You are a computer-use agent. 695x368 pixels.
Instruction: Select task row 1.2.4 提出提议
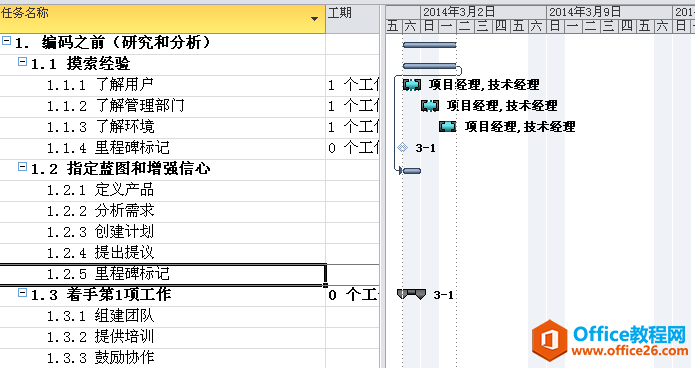coord(163,253)
